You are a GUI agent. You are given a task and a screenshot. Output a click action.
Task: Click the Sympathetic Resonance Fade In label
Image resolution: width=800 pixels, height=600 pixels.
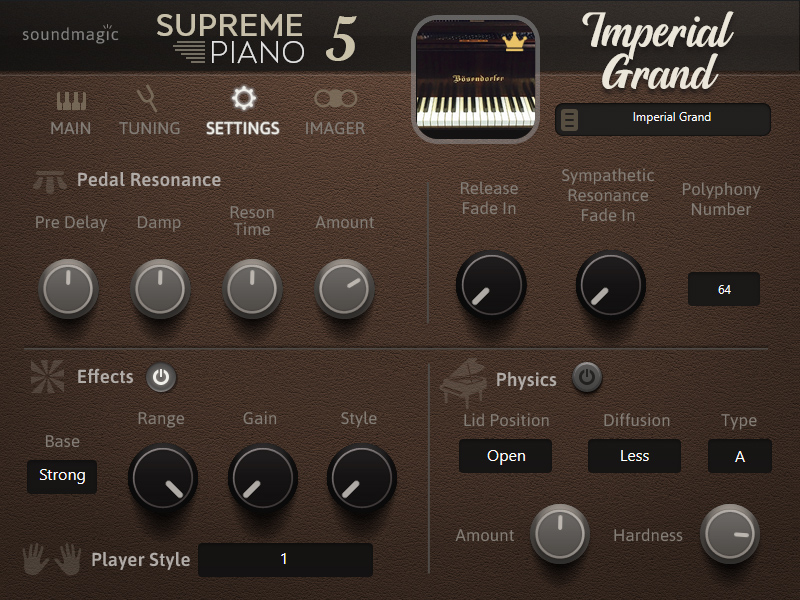pos(608,195)
